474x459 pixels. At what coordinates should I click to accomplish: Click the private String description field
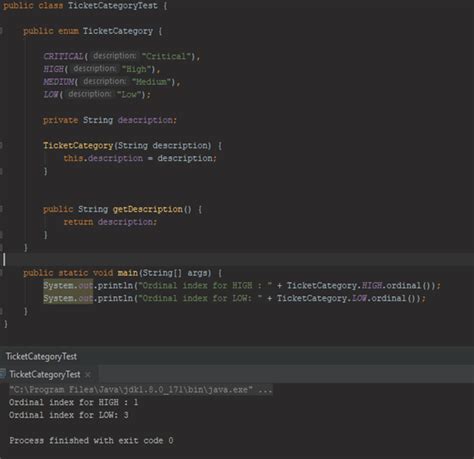(110, 120)
